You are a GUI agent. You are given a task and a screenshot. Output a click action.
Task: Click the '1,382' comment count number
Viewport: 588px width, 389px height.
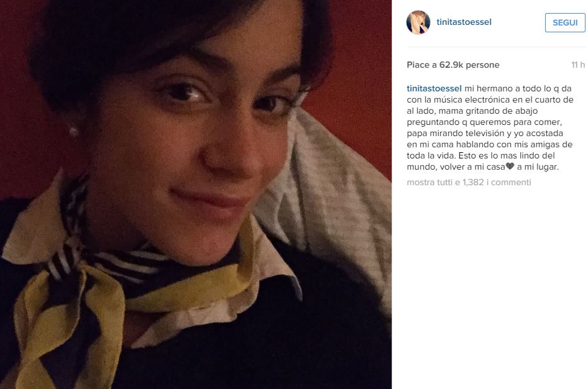click(x=473, y=182)
